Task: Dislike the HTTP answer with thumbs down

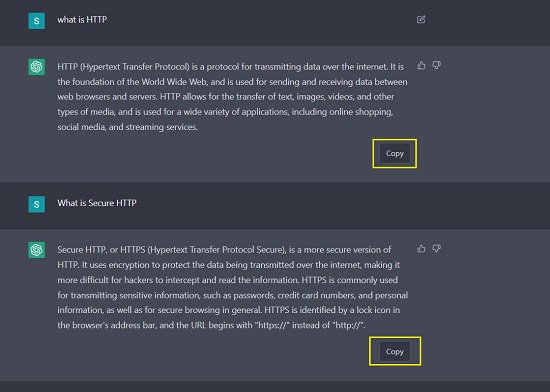Action: 436,65
